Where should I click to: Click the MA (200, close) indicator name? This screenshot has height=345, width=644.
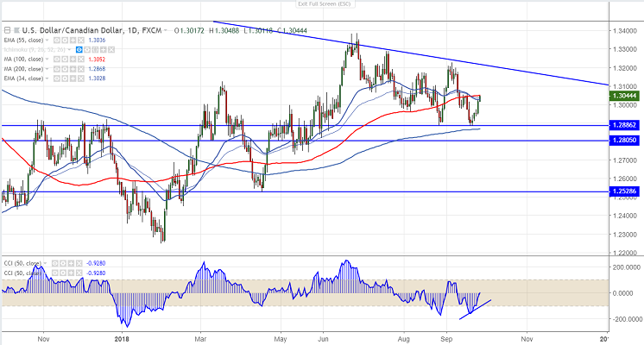click(23, 69)
